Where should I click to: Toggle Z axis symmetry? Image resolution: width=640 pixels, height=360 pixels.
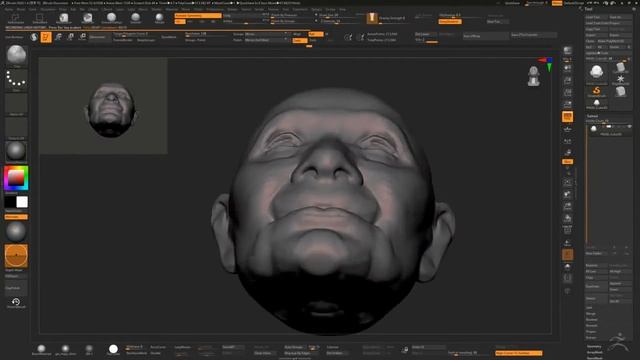coord(202,21)
